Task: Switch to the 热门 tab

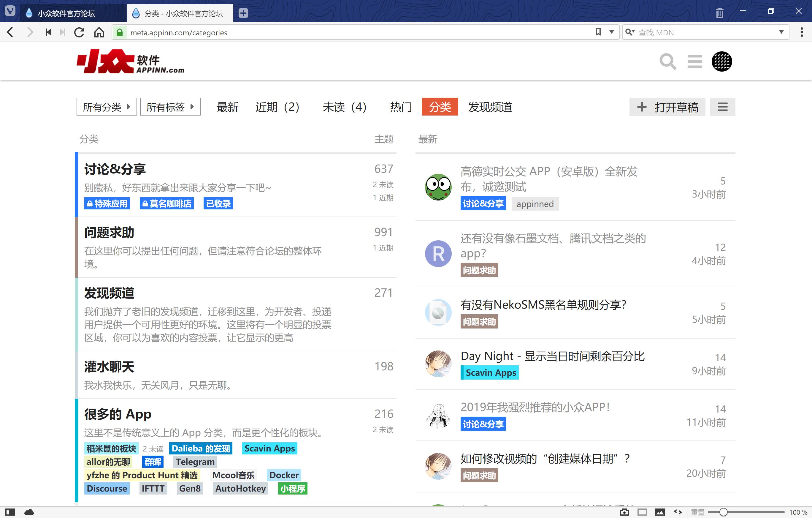Action: point(401,107)
